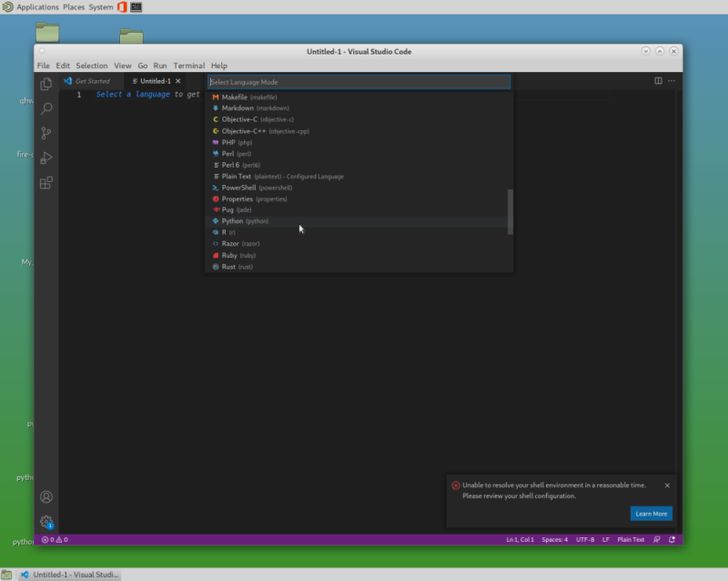This screenshot has height=581, width=728.
Task: Open the Terminal menu
Action: pyautogui.click(x=189, y=66)
